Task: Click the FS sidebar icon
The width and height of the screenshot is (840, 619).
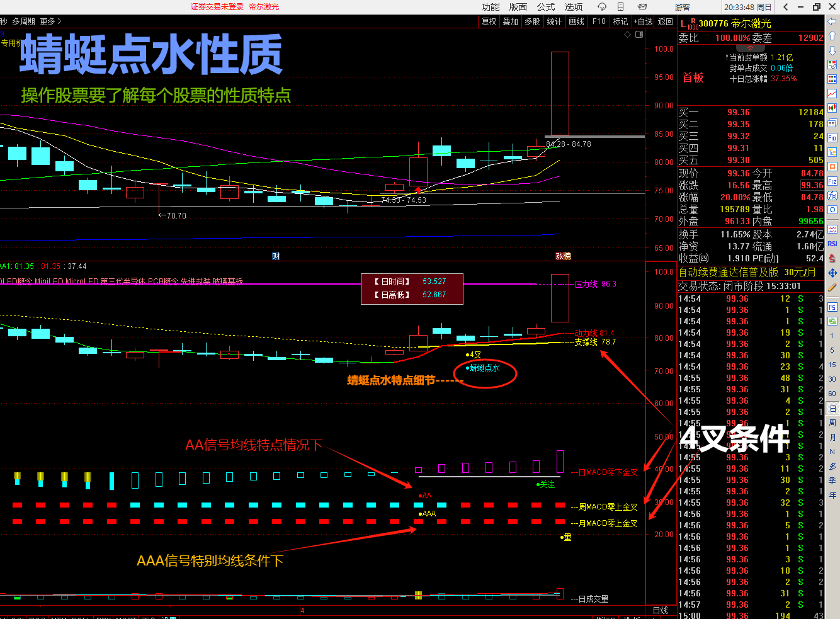Action: (832, 307)
